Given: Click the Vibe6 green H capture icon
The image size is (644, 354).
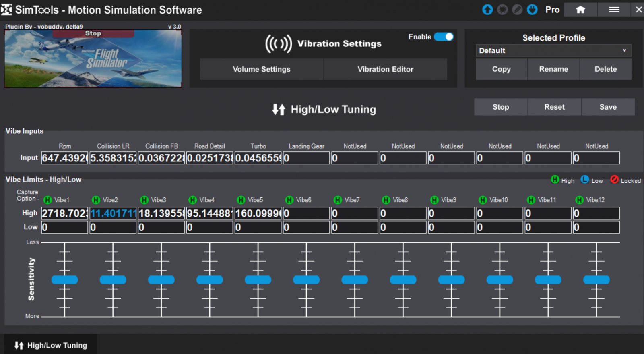Looking at the screenshot, I should [289, 200].
